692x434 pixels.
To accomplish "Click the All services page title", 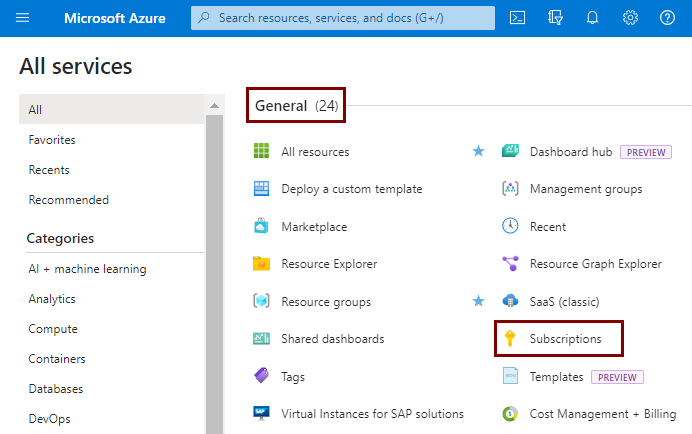I will tap(75, 66).
